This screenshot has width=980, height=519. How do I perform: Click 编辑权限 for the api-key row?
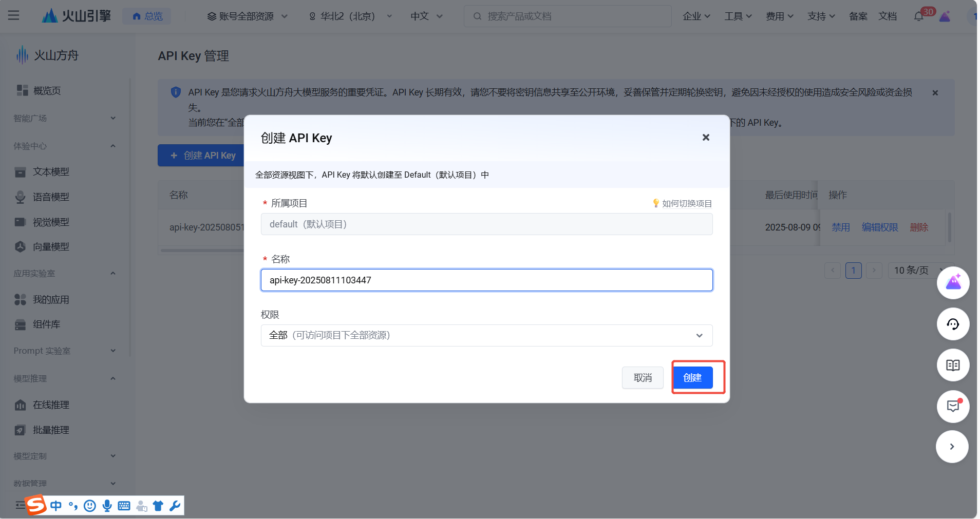point(880,227)
